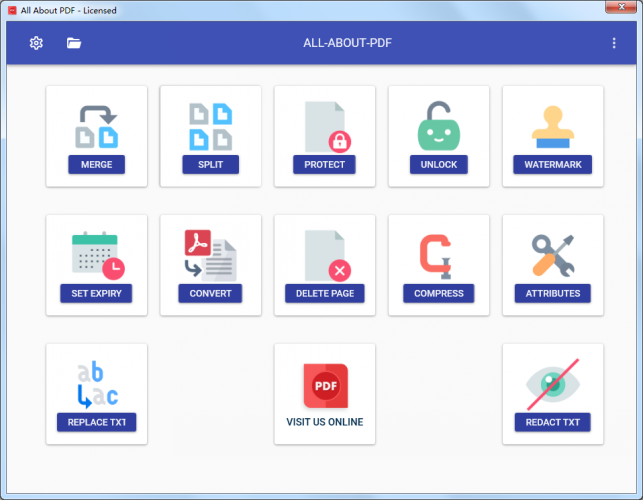Click the Protect padlock document icon
This screenshot has width=643, height=500.
click(x=327, y=127)
